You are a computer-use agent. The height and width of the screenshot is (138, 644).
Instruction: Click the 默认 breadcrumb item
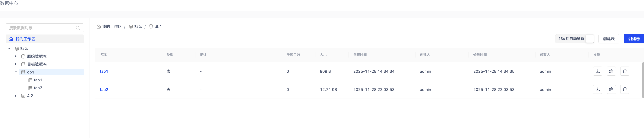[x=138, y=27]
